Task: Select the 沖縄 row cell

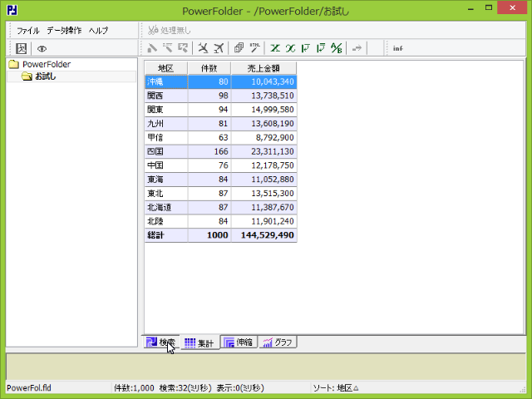Action: 166,81
